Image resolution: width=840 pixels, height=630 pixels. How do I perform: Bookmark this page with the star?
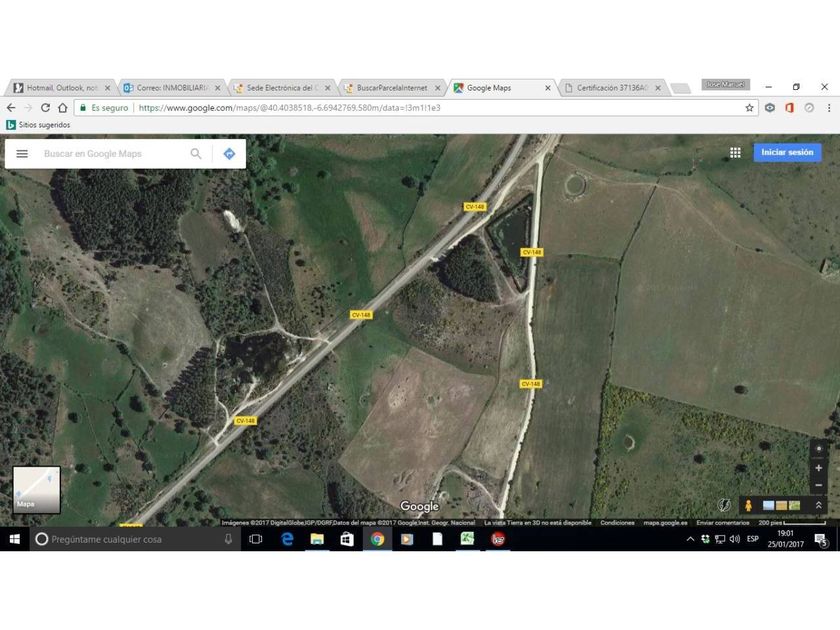pos(749,108)
